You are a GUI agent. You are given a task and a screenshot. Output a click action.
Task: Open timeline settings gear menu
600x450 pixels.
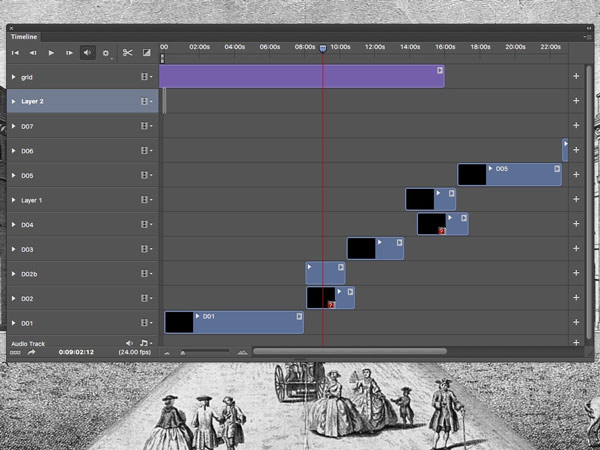click(x=106, y=53)
